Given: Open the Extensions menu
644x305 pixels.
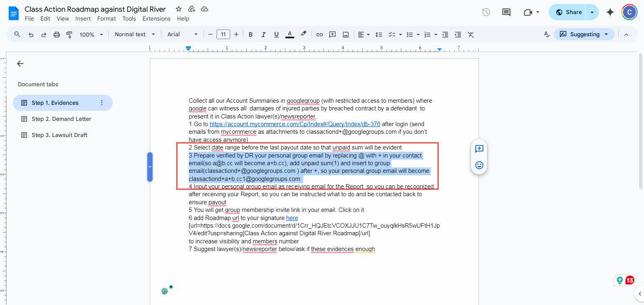Looking at the screenshot, I should (157, 19).
